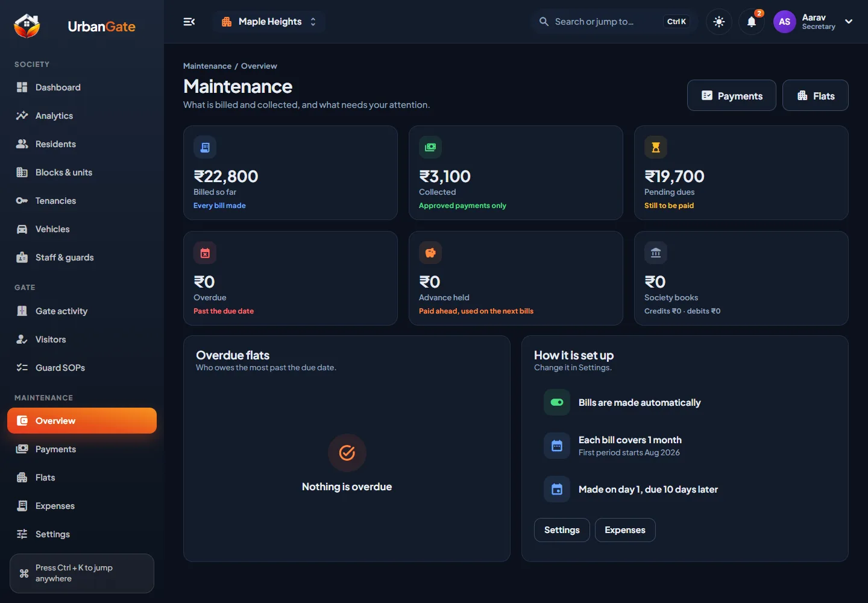
Task: Click the Guard SOPs checklist icon
Action: (x=22, y=368)
